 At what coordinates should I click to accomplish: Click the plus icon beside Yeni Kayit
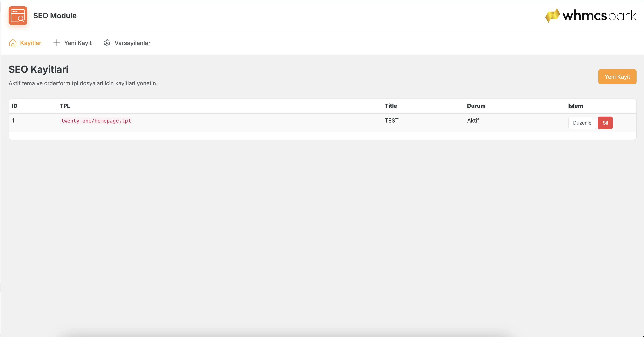[57, 43]
